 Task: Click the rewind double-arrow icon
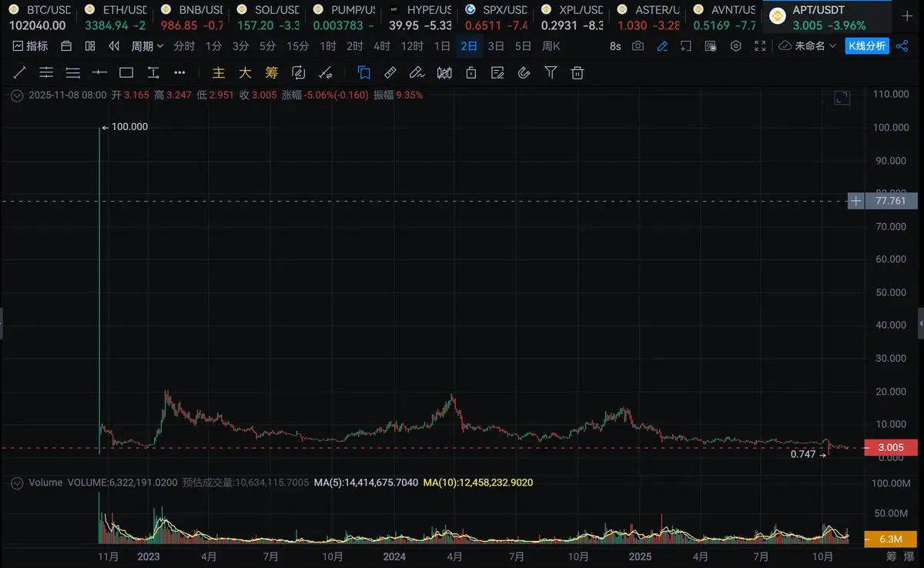[114, 46]
